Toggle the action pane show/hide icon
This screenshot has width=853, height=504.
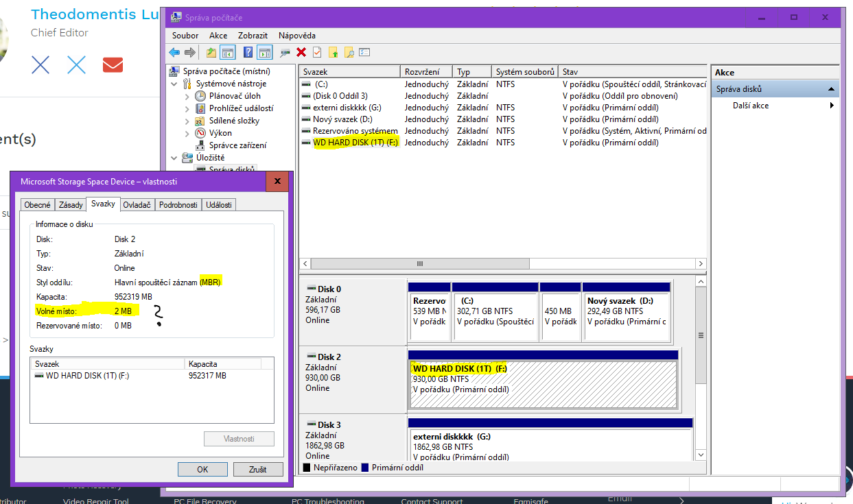264,53
